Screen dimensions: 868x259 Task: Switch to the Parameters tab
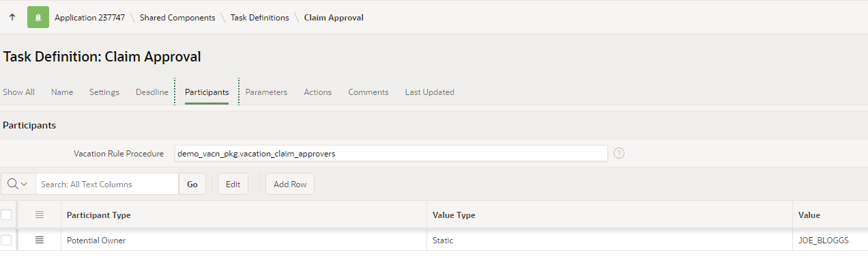(x=266, y=92)
